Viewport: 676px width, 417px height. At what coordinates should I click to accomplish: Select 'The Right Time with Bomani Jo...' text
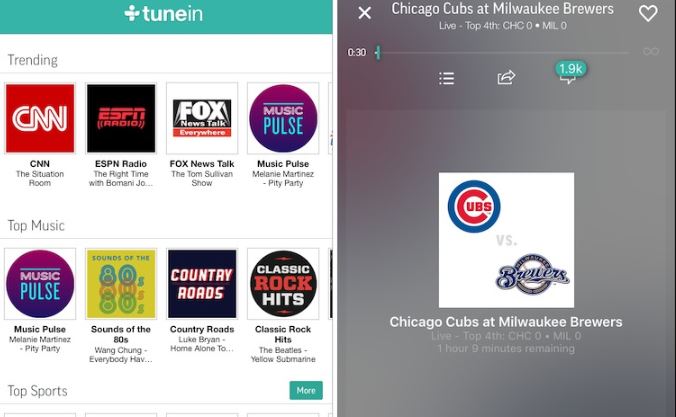(121, 178)
